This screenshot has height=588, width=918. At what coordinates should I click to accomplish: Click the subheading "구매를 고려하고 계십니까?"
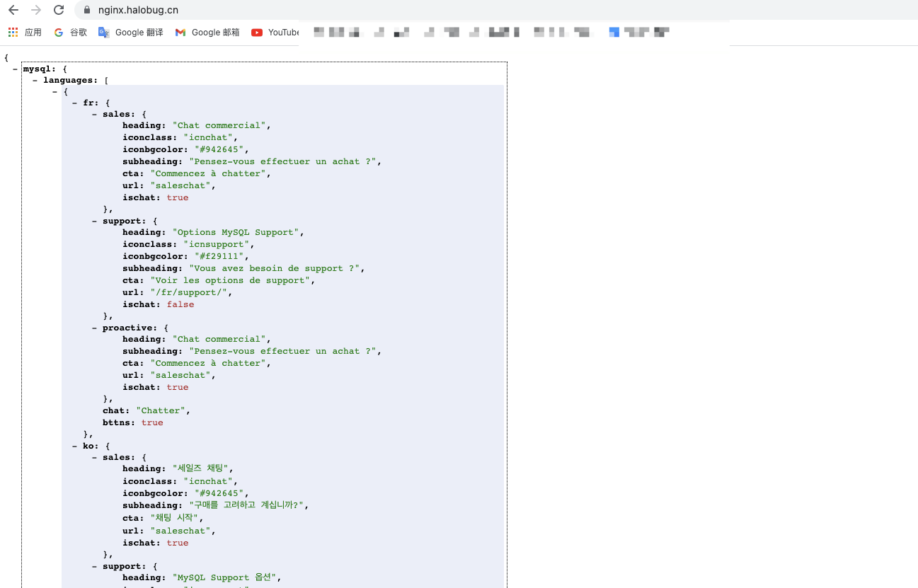pyautogui.click(x=246, y=505)
